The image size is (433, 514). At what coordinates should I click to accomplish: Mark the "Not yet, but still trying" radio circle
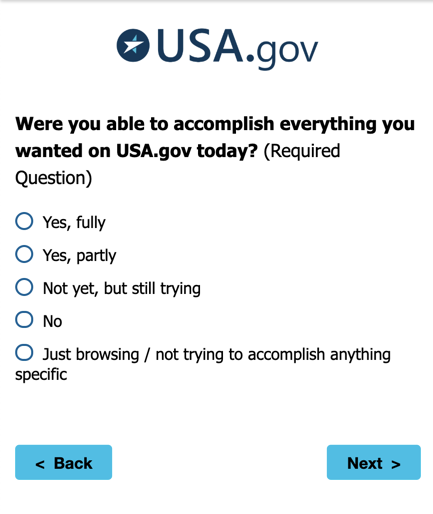tap(24, 287)
